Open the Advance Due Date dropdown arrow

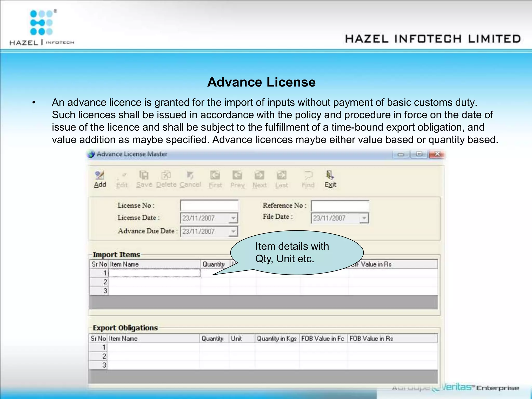(x=234, y=231)
